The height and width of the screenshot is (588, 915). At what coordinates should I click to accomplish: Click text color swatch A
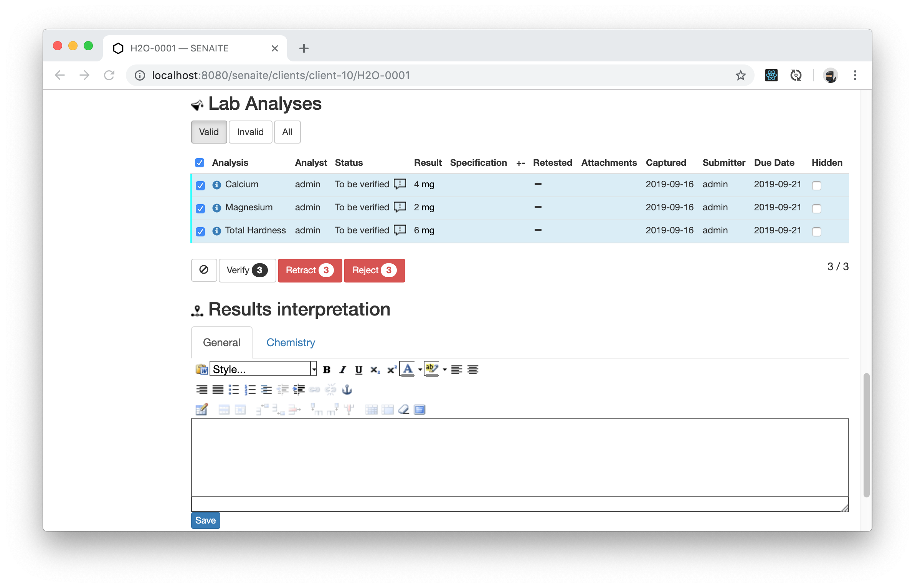(408, 369)
